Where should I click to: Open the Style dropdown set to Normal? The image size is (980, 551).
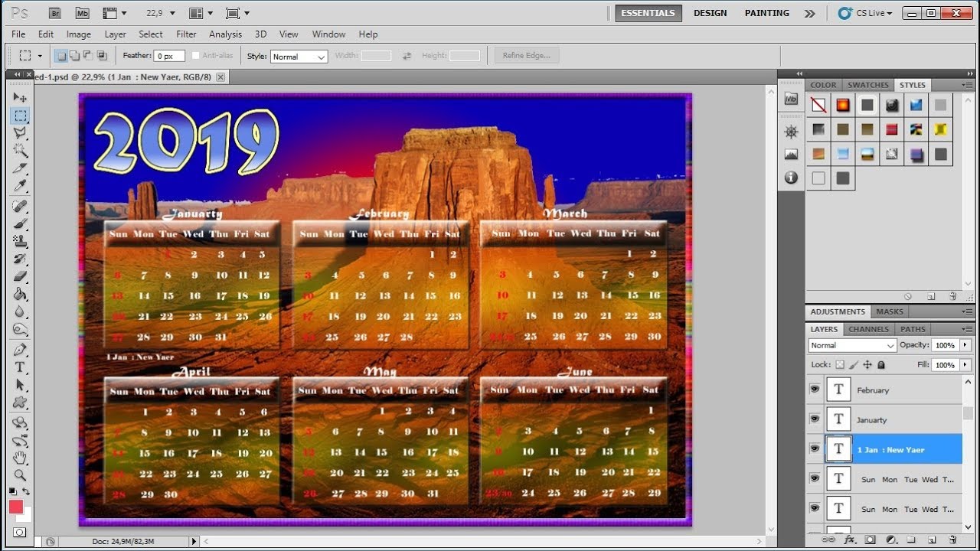299,57
